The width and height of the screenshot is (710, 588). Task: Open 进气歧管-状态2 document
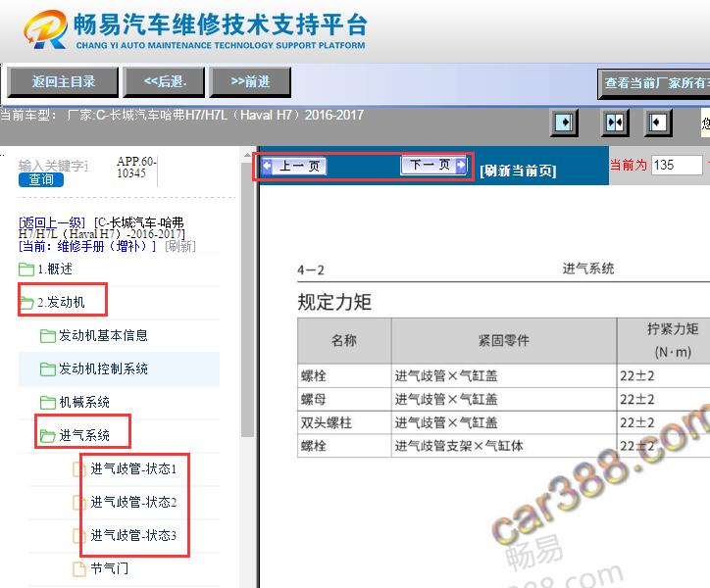pyautogui.click(x=133, y=502)
